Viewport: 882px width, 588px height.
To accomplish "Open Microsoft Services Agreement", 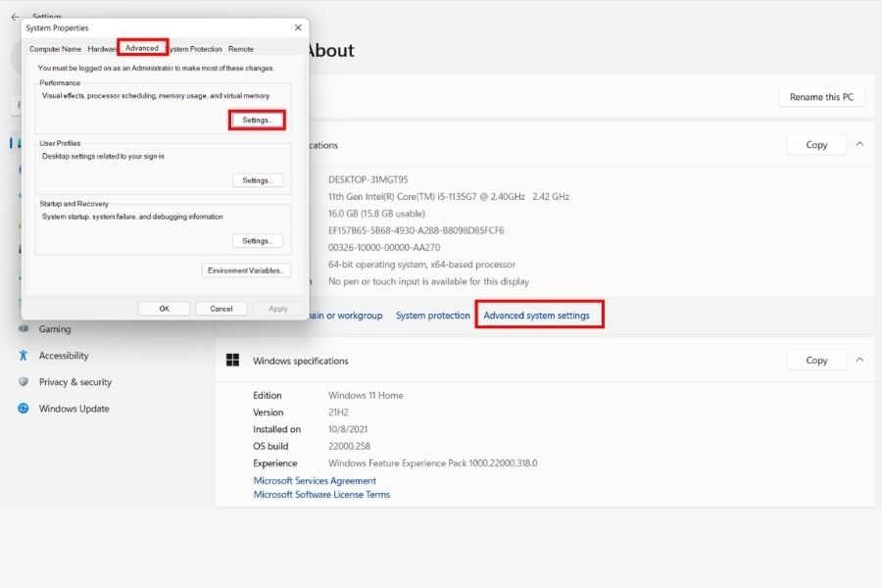I will [x=314, y=480].
